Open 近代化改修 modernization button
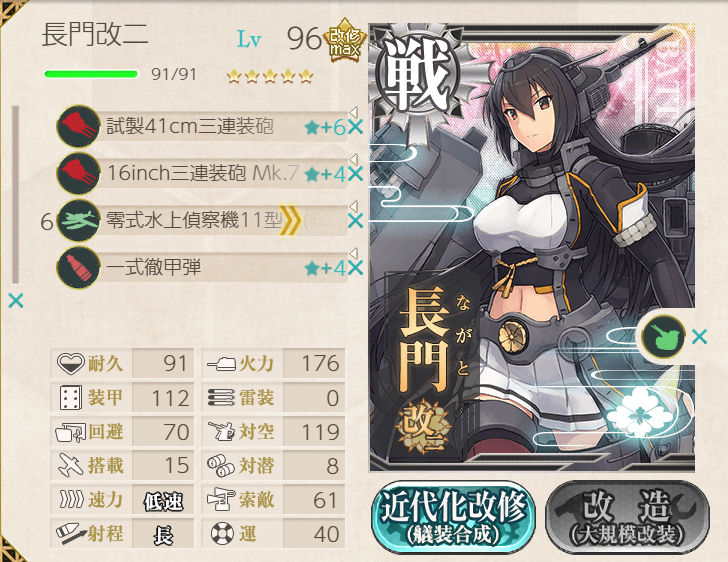 (454, 517)
